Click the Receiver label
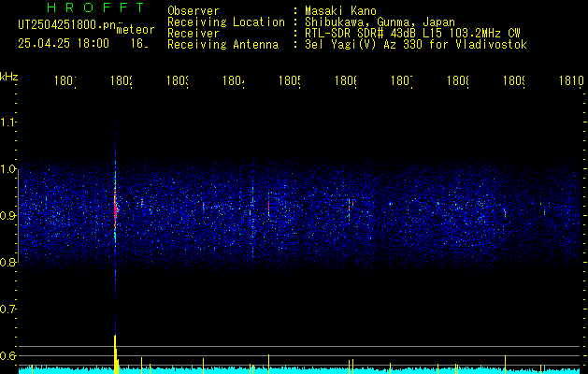 [194, 34]
